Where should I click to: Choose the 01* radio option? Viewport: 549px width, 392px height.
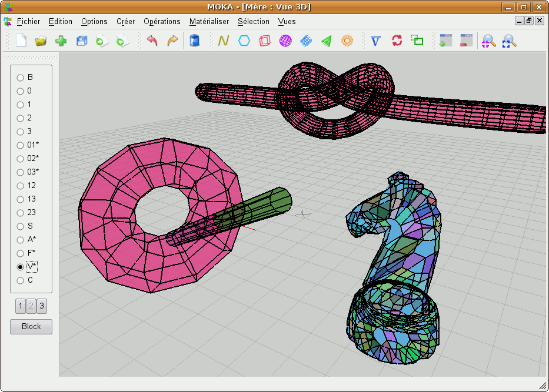coord(21,145)
